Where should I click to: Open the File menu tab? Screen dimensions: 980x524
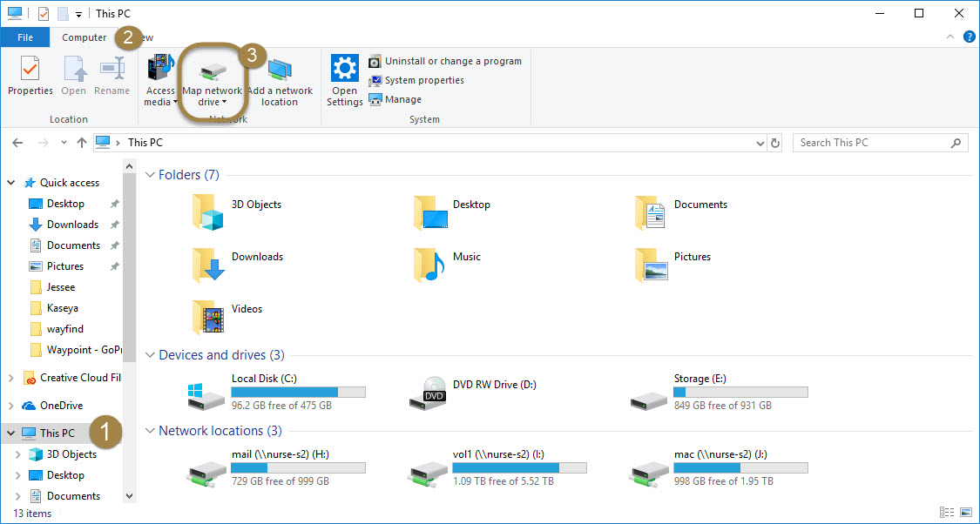pyautogui.click(x=25, y=37)
